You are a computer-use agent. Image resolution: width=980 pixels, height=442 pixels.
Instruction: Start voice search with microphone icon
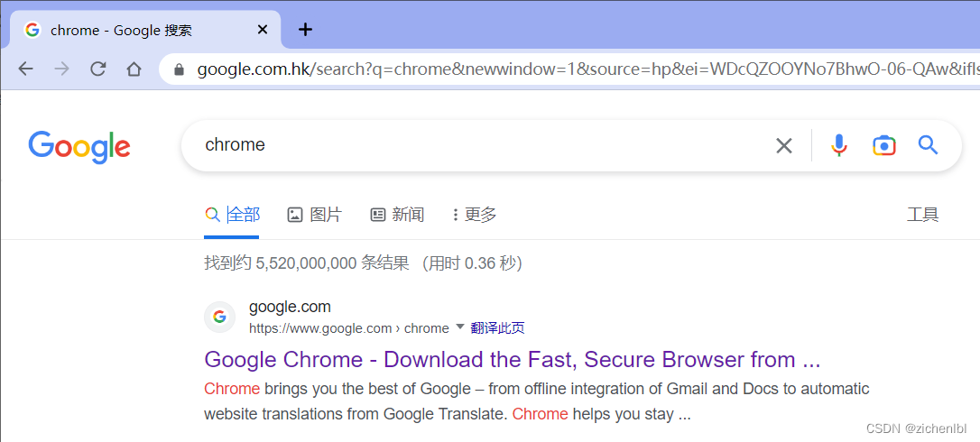point(838,145)
